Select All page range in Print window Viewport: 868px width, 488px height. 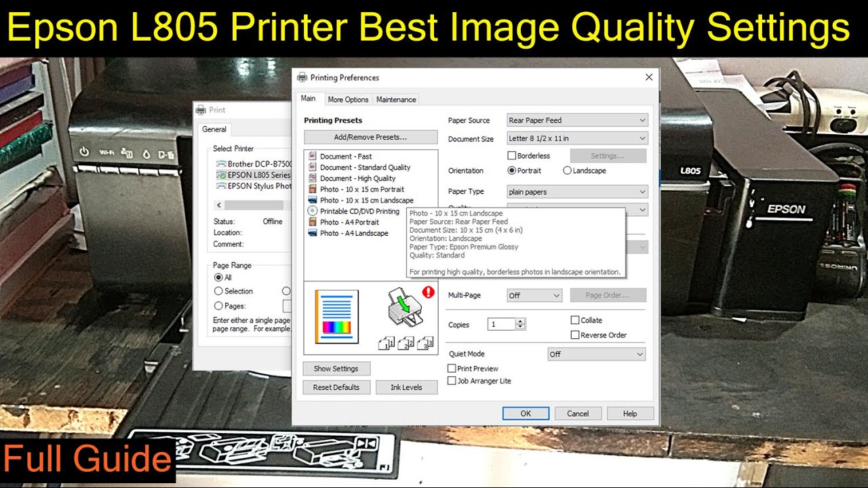point(218,277)
